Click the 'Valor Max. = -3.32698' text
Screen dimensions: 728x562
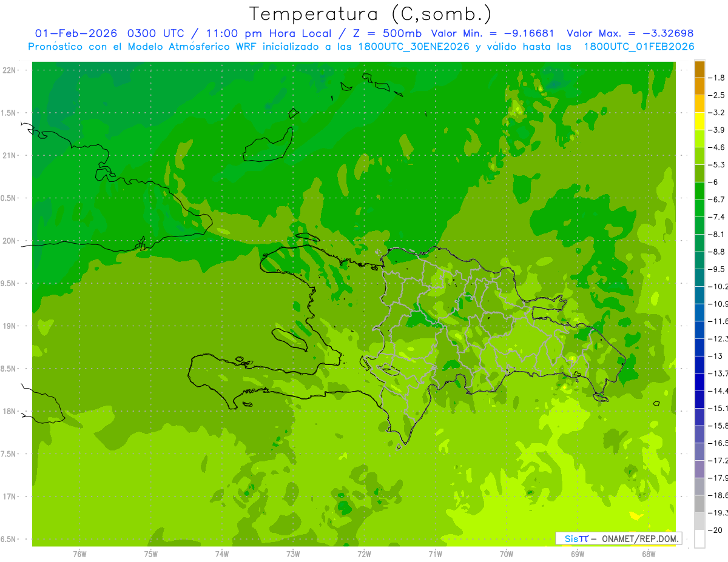click(630, 33)
